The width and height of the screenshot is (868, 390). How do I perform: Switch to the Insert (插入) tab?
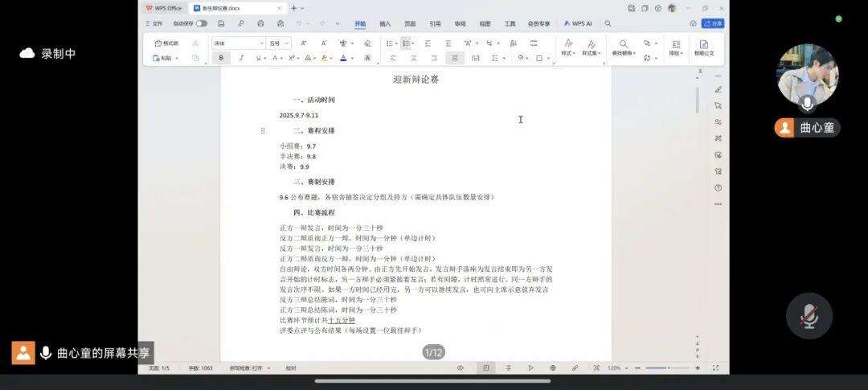pyautogui.click(x=385, y=23)
